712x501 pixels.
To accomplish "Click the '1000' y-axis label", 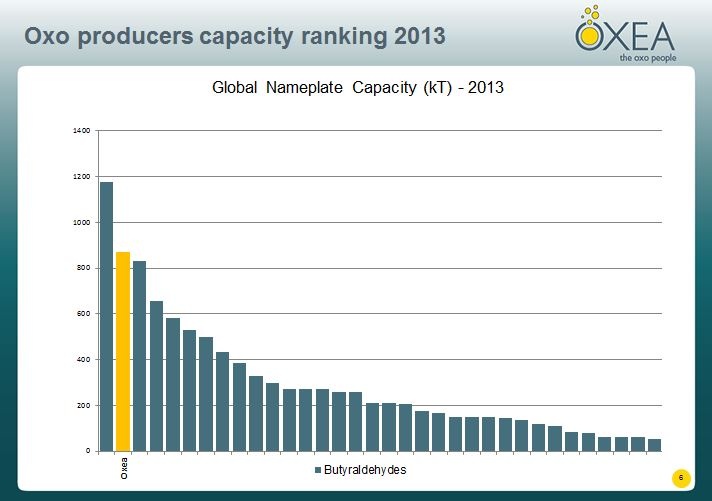I will (x=82, y=223).
